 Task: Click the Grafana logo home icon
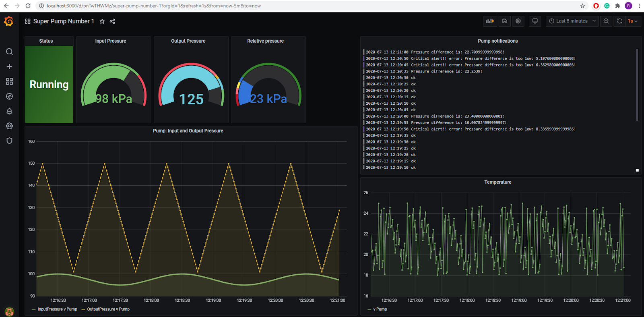point(9,21)
